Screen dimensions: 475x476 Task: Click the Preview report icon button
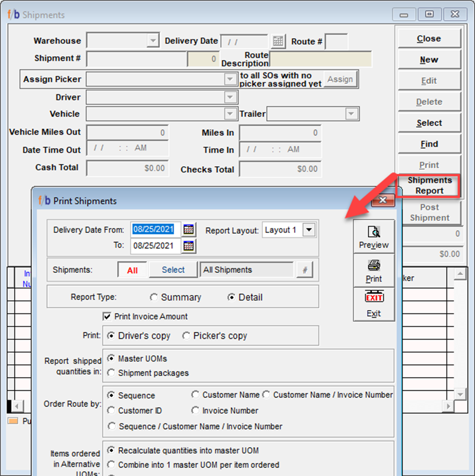coord(374,237)
